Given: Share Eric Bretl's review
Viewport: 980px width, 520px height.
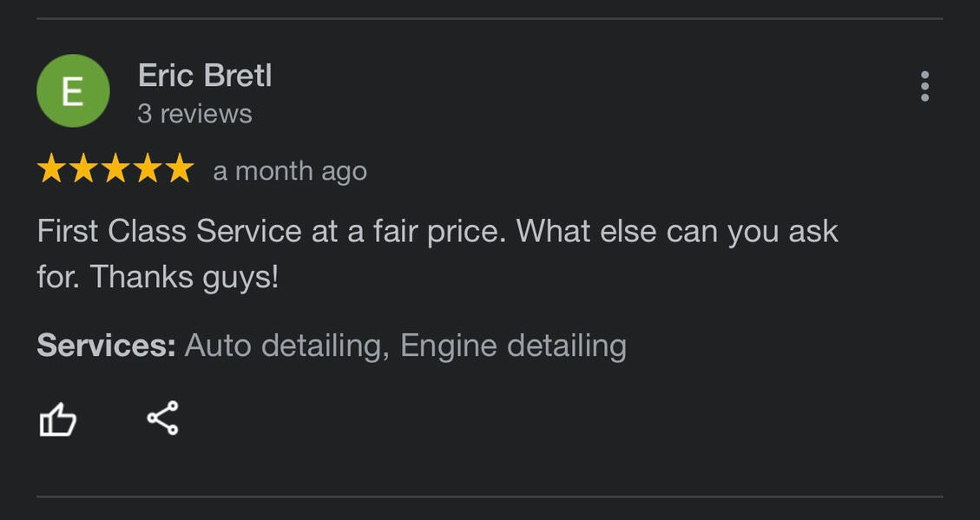Looking at the screenshot, I should tap(162, 418).
